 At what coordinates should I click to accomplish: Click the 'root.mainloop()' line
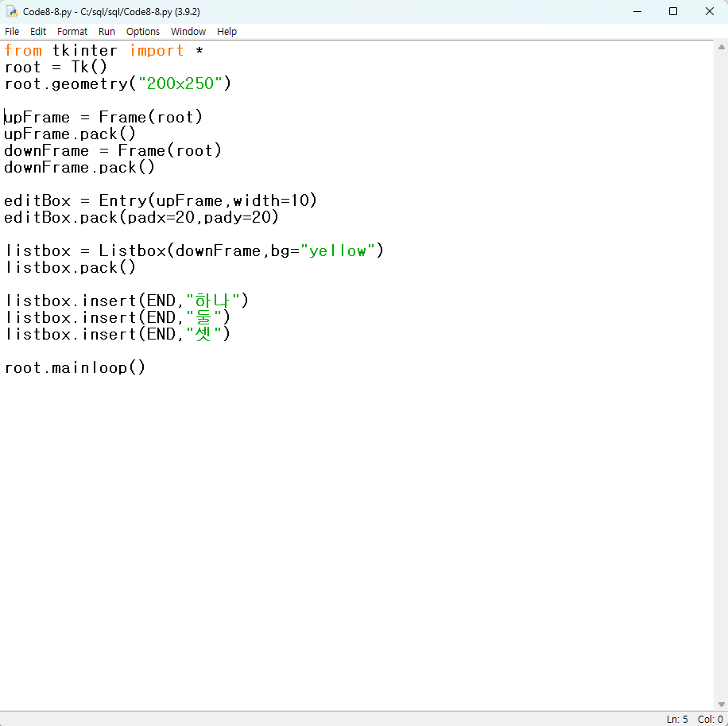[x=75, y=368]
